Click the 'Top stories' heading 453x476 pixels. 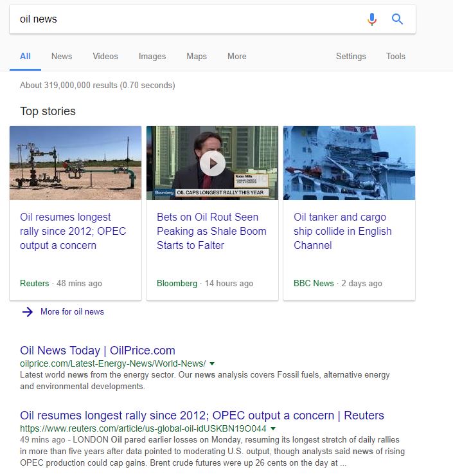[x=48, y=111]
